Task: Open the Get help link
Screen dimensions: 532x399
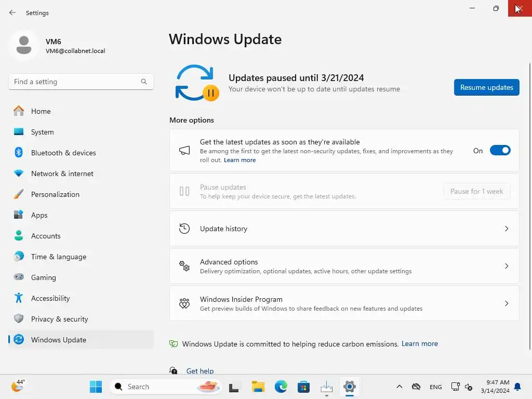Action: (x=200, y=371)
